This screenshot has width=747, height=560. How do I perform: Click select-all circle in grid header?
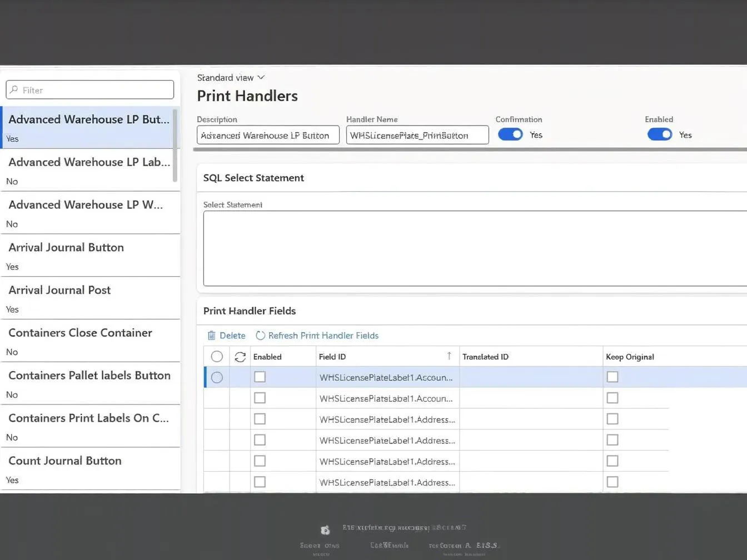pos(217,357)
